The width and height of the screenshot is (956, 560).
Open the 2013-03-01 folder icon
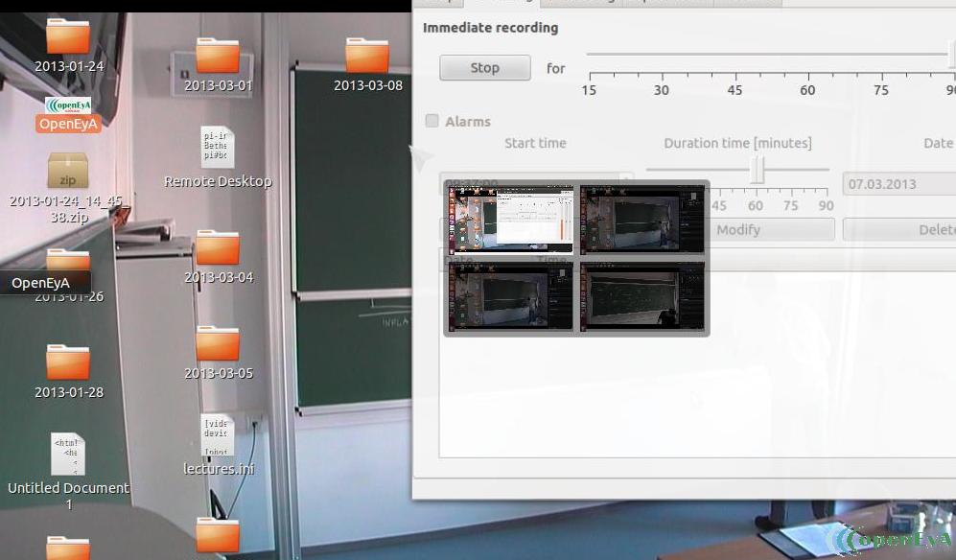click(217, 56)
